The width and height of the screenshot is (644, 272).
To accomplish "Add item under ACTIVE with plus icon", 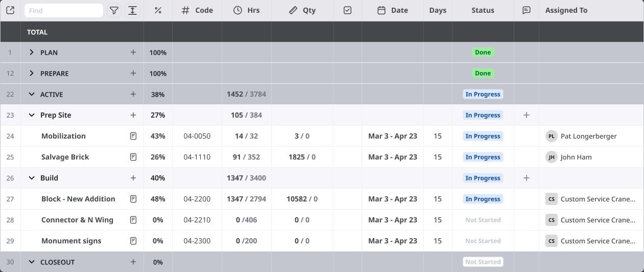I will (133, 94).
